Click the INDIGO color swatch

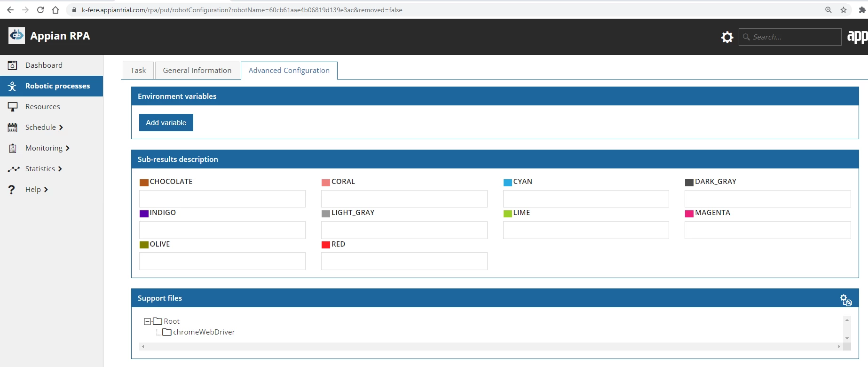point(144,214)
